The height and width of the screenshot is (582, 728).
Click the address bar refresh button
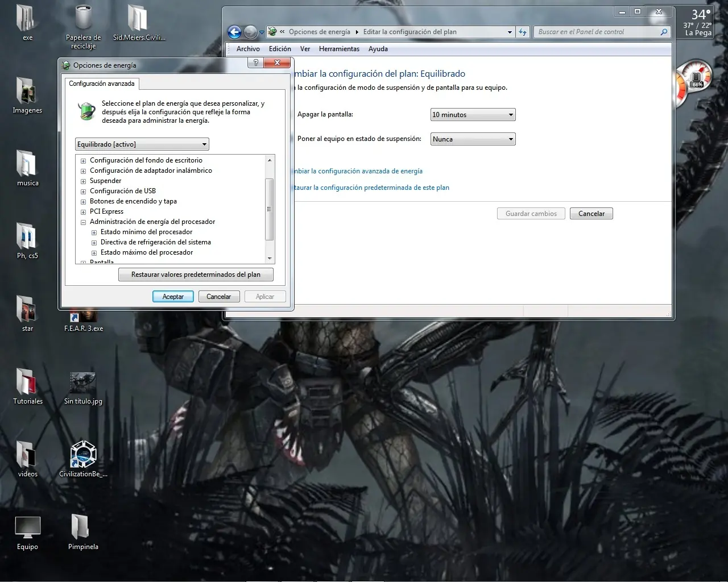point(523,32)
